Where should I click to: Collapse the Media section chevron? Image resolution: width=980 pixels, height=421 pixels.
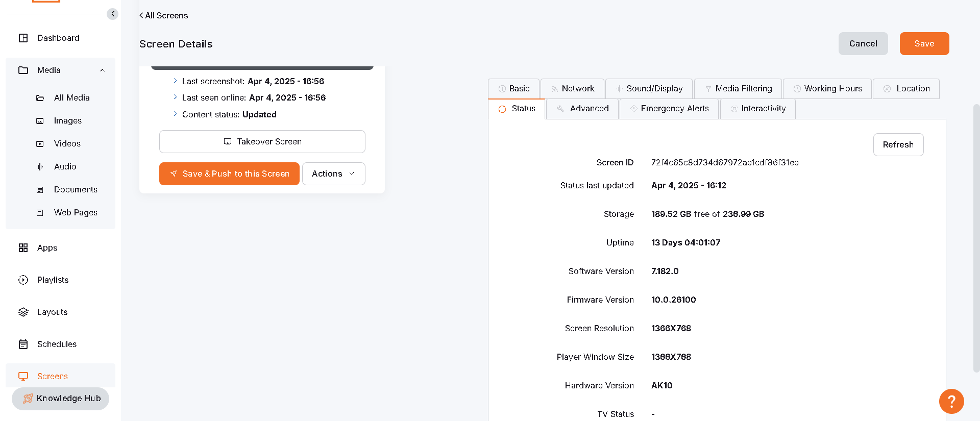pos(103,70)
